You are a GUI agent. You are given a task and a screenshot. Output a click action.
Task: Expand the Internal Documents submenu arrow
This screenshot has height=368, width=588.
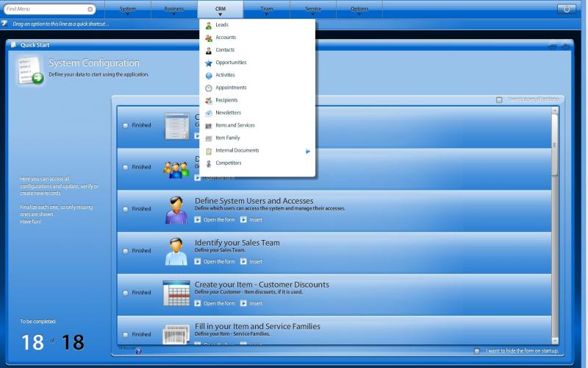308,151
